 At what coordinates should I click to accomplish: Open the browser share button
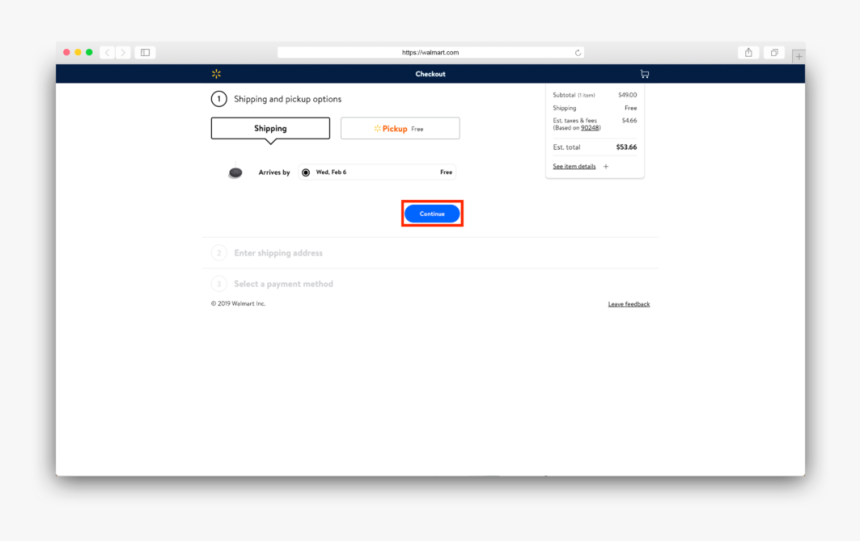pyautogui.click(x=749, y=53)
